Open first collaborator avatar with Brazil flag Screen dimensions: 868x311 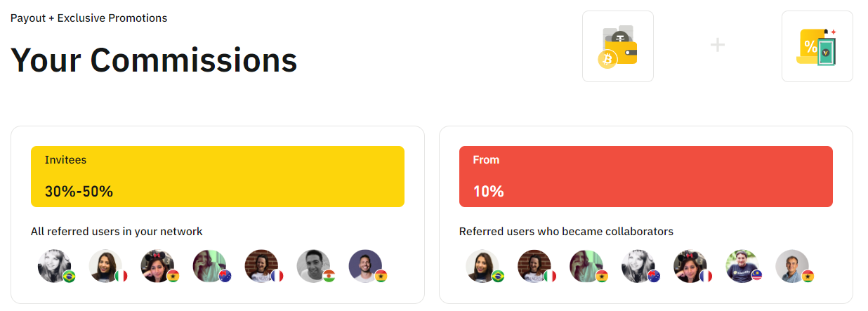click(484, 266)
